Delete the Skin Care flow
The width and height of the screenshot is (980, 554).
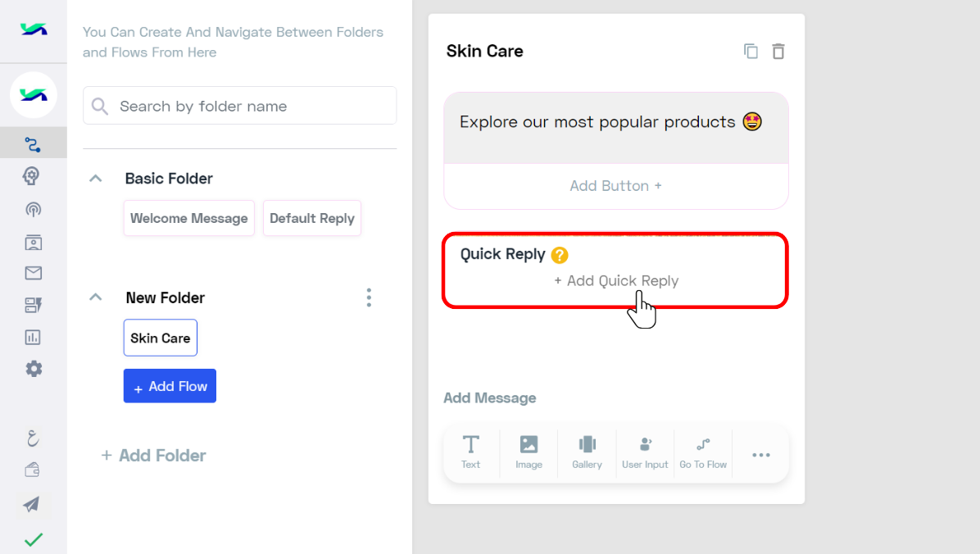[778, 52]
